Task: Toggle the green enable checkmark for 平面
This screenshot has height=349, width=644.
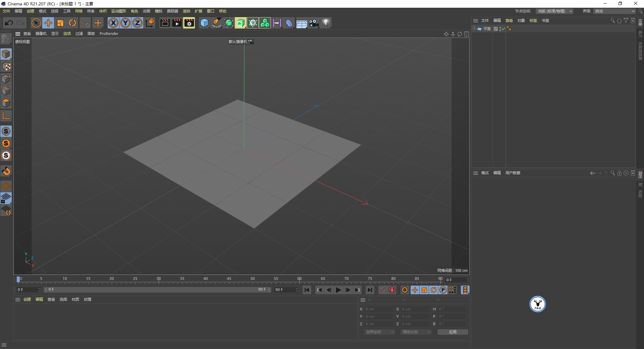Action: click(503, 29)
